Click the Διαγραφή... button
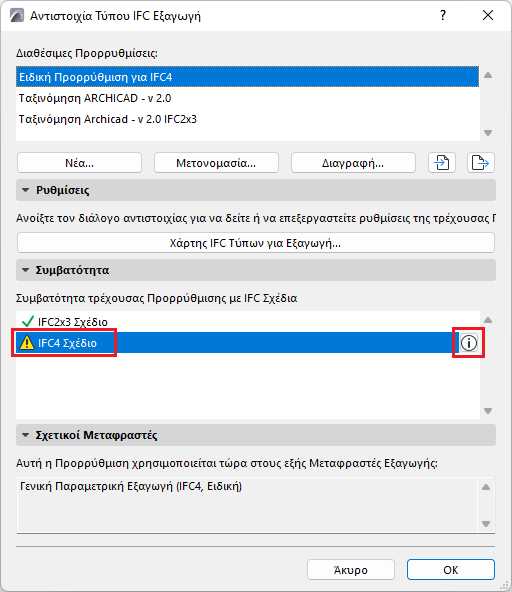Screen dimensions: 512x592 [353, 163]
